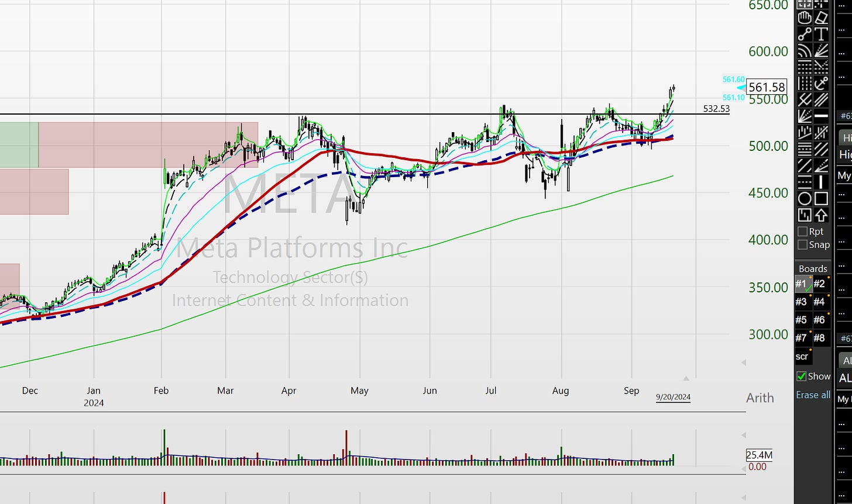Image resolution: width=852 pixels, height=504 pixels.
Task: Open the scr drawing board
Action: pyautogui.click(x=803, y=356)
